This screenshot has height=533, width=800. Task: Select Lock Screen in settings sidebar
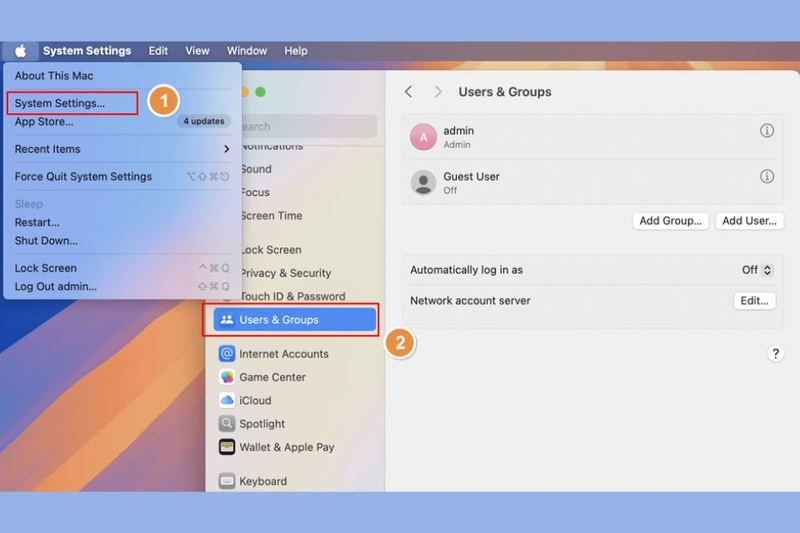271,250
